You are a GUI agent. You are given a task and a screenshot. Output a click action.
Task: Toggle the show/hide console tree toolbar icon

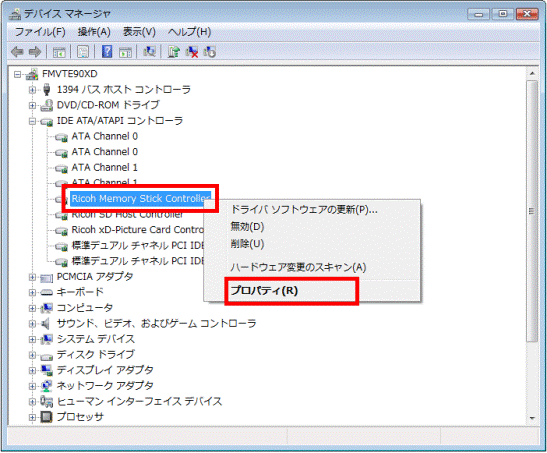tap(59, 52)
